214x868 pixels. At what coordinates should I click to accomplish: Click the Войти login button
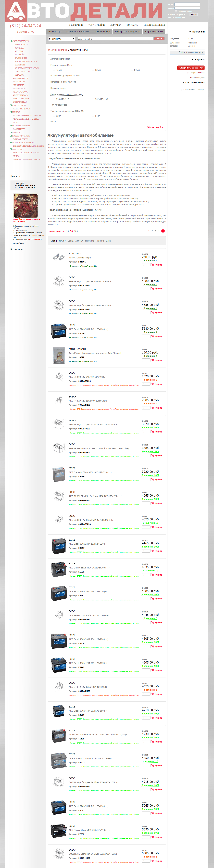[x=193, y=15]
